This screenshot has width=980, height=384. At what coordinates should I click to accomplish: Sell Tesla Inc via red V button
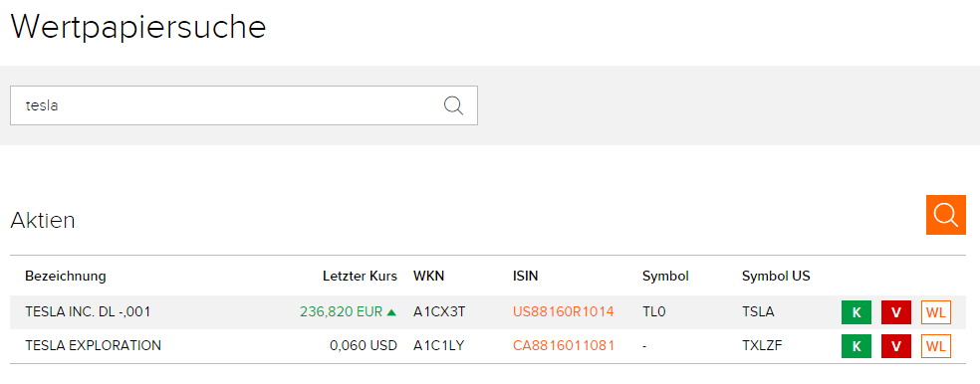click(x=896, y=312)
